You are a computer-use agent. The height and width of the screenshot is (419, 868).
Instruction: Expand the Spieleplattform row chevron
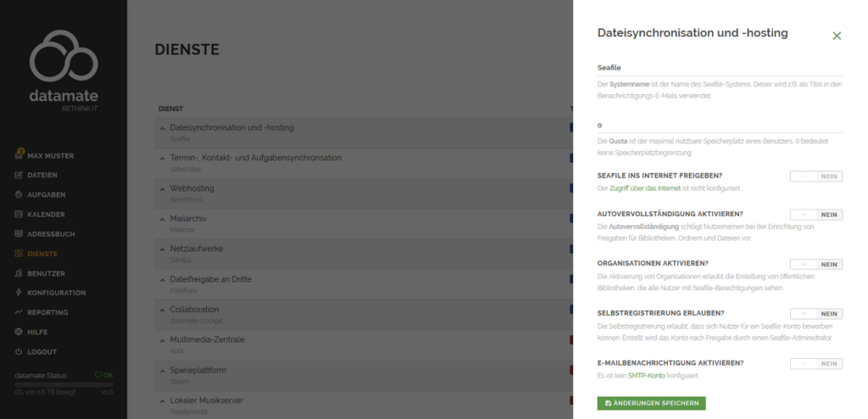(x=162, y=371)
